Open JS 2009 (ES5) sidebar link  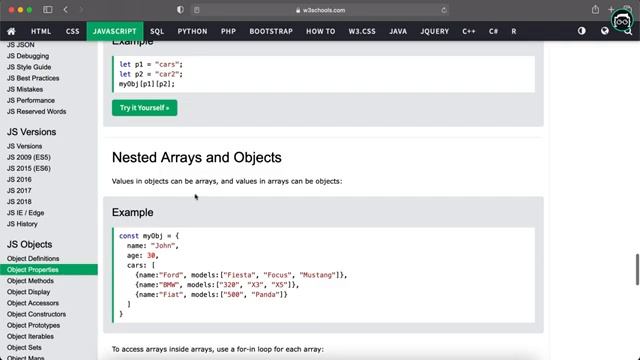pos(29,157)
